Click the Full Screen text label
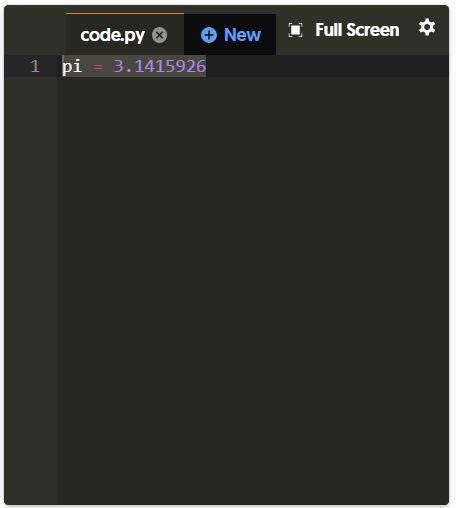456x508 pixels. coord(357,30)
